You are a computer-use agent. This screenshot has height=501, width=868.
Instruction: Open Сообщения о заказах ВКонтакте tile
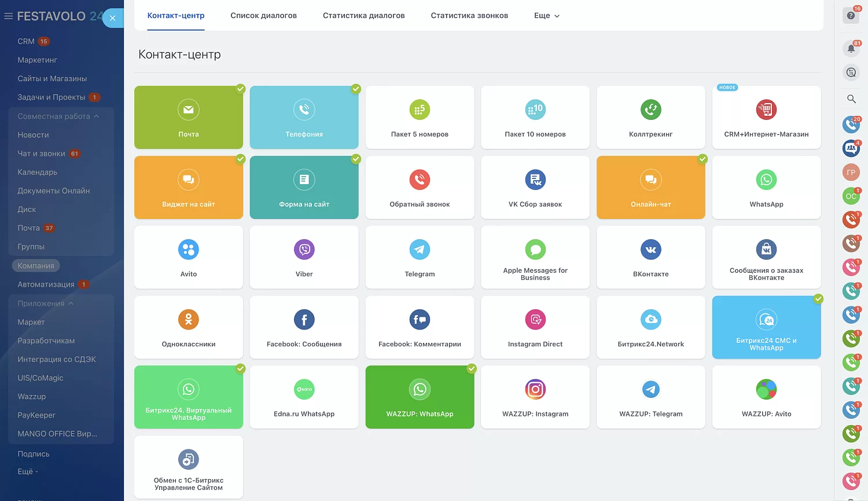point(767,257)
